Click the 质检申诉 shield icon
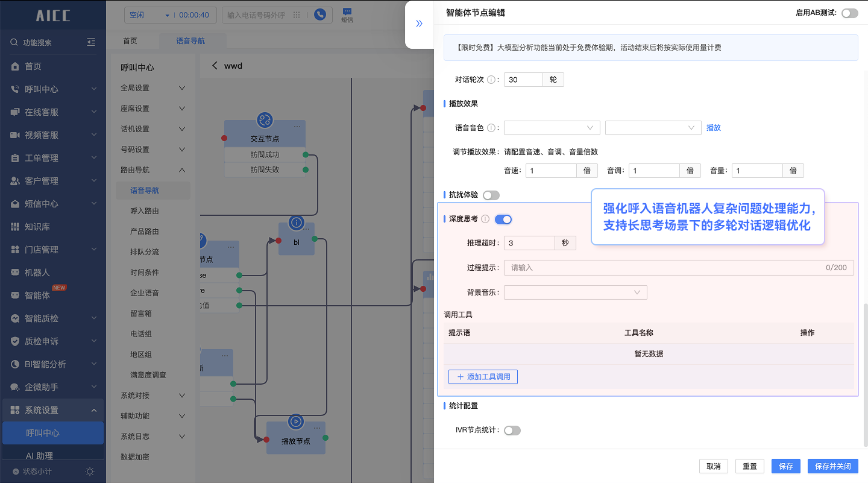Viewport: 868px width, 483px height. pos(15,341)
